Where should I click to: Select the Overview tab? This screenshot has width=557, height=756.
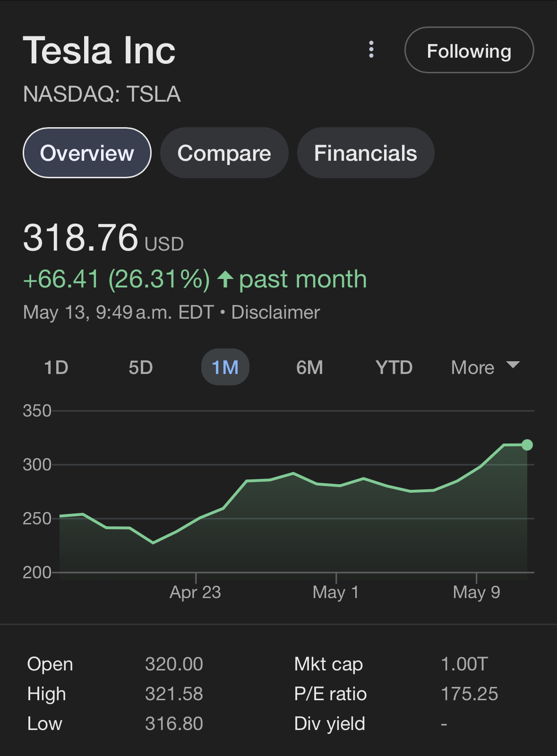click(x=87, y=153)
